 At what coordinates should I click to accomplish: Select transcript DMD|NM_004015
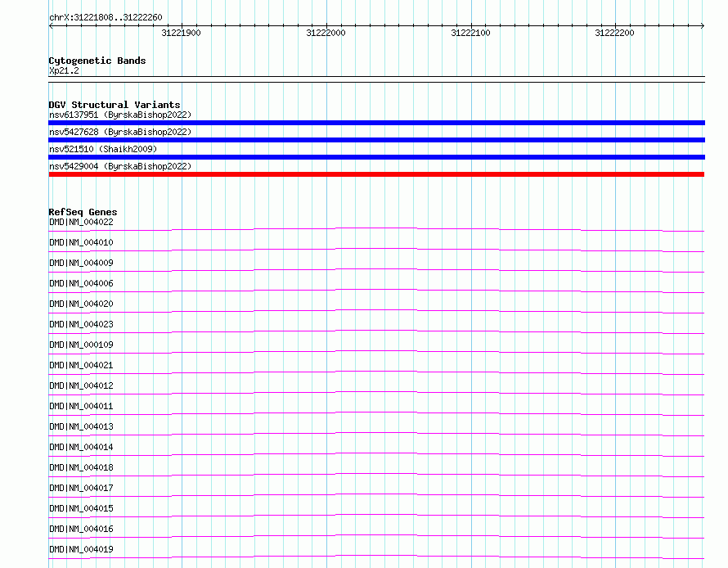click(81, 508)
